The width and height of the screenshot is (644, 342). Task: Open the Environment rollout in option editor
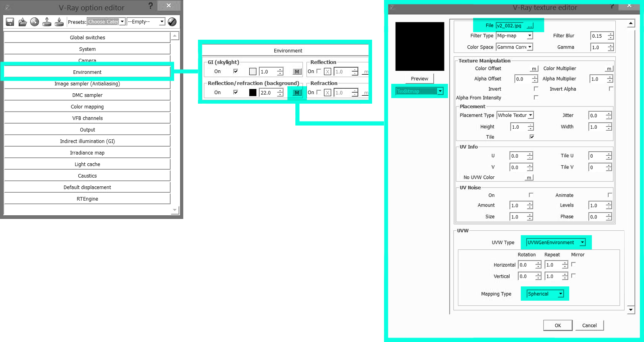click(87, 72)
